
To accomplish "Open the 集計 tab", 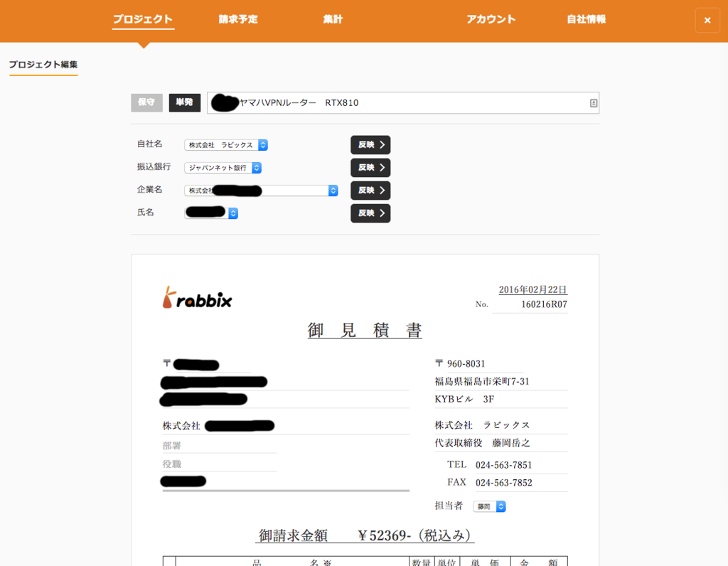I will point(333,19).
